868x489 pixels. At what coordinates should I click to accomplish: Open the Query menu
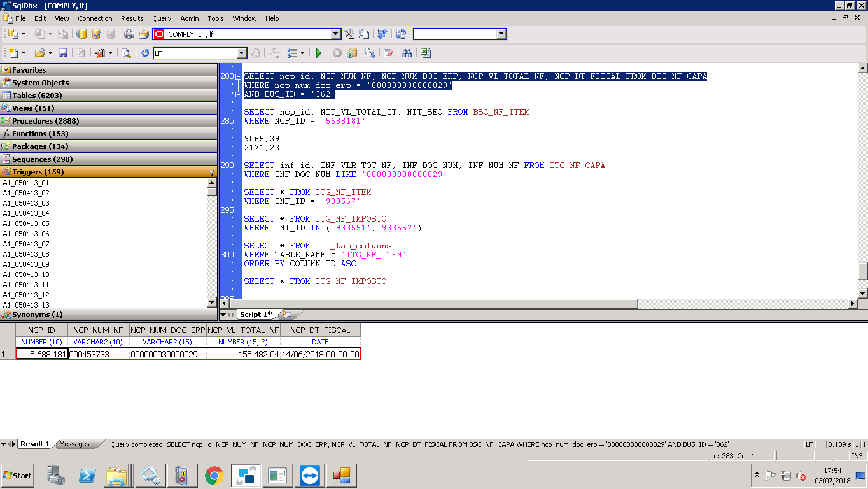[162, 18]
